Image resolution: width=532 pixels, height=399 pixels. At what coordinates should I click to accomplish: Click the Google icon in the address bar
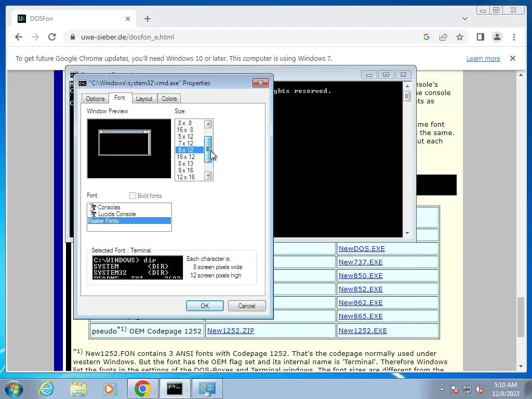click(x=427, y=37)
